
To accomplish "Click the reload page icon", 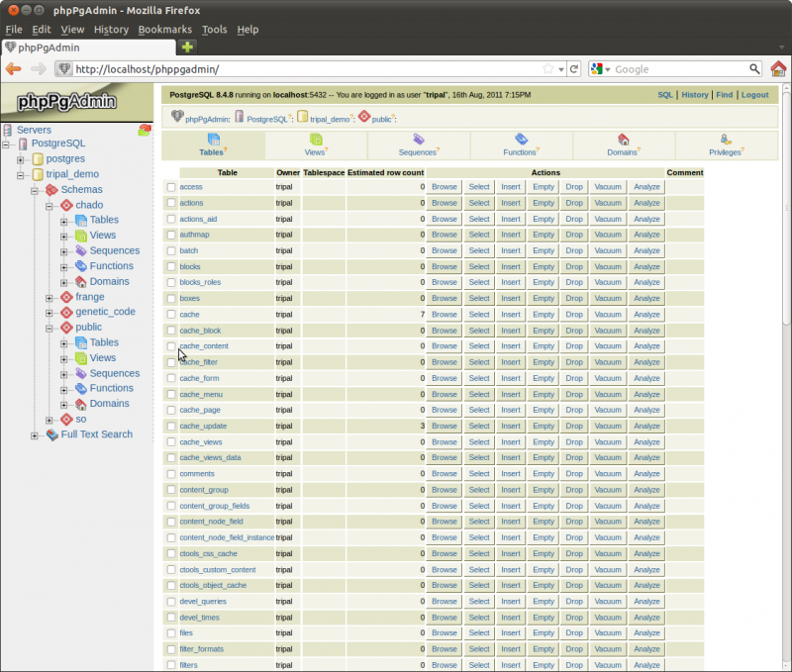I will (574, 69).
